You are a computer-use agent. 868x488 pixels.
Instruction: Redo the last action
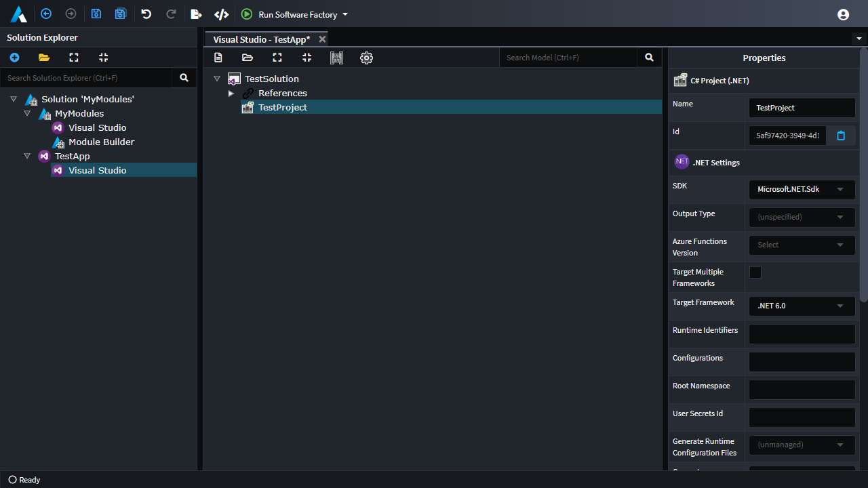coord(171,14)
